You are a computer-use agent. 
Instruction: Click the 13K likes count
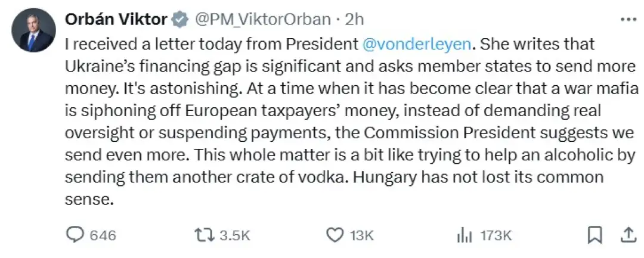362,235
